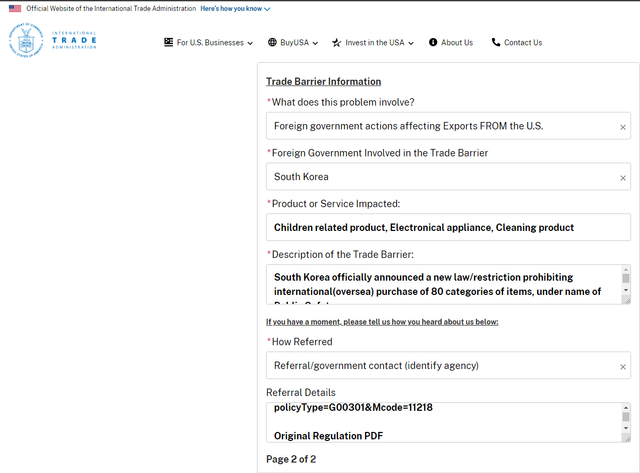Click the Product or Service Impacted field
The height and width of the screenshot is (473, 640).
448,227
